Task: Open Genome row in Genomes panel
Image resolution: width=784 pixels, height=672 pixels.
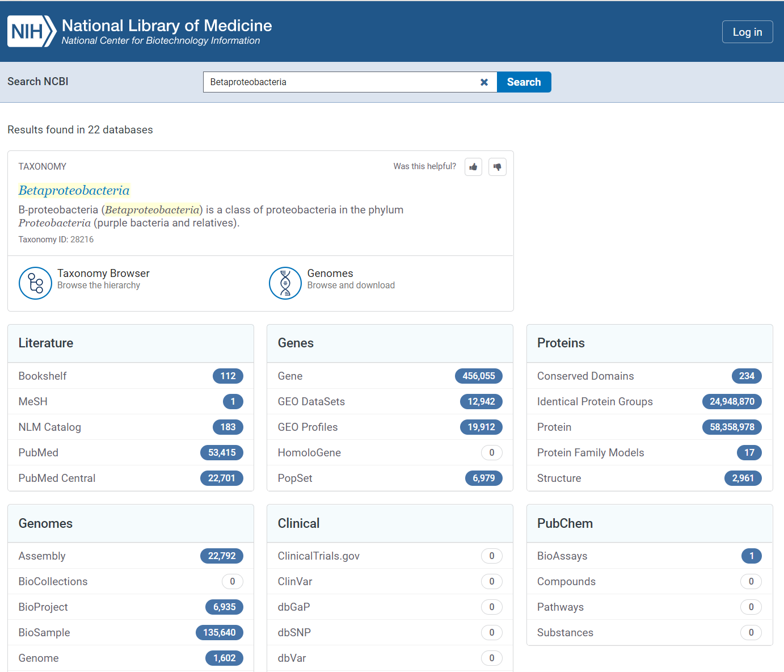Action: 130,658
